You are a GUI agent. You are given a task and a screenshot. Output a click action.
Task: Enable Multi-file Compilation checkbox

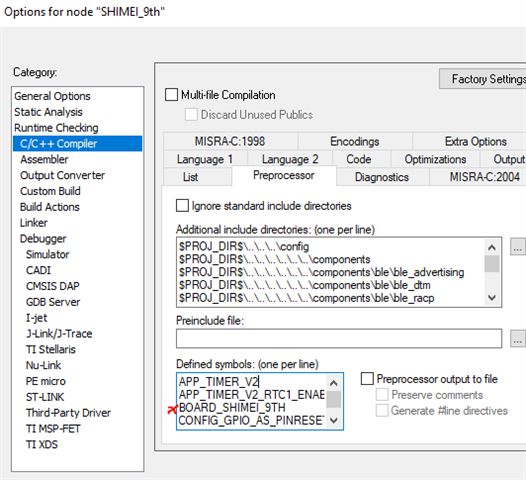pos(171,95)
